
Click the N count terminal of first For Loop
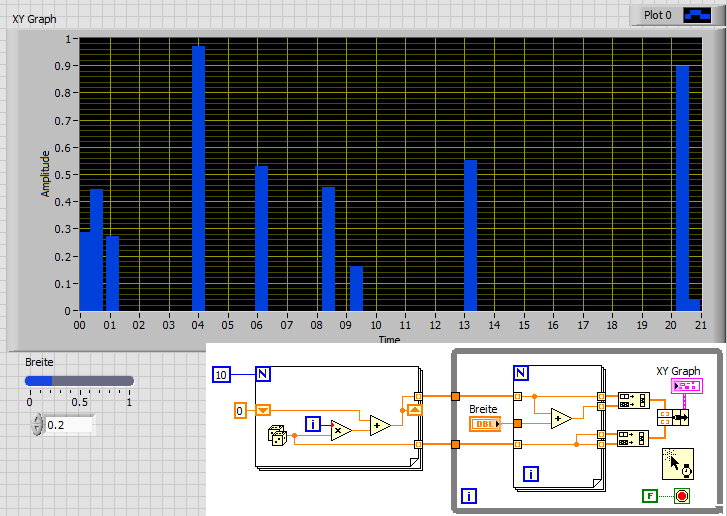click(263, 374)
